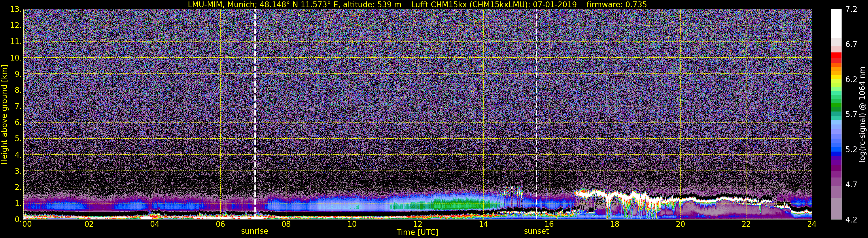Click the '7.2' colorbar value
Screen dimensions: 868x238
(851, 10)
